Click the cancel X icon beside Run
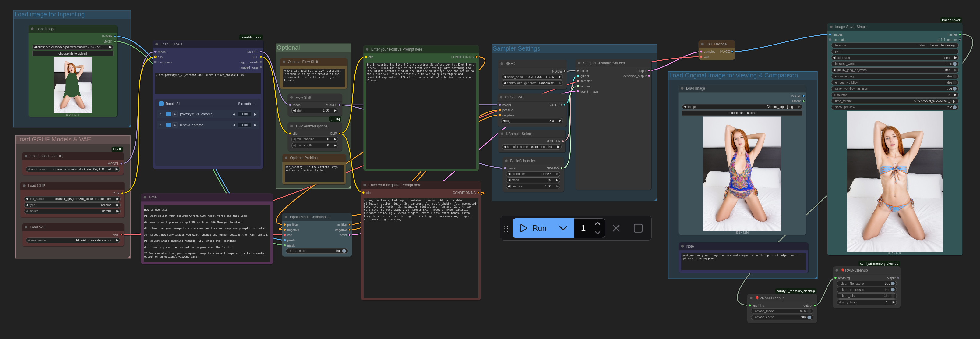This screenshot has height=339, width=980. point(616,228)
